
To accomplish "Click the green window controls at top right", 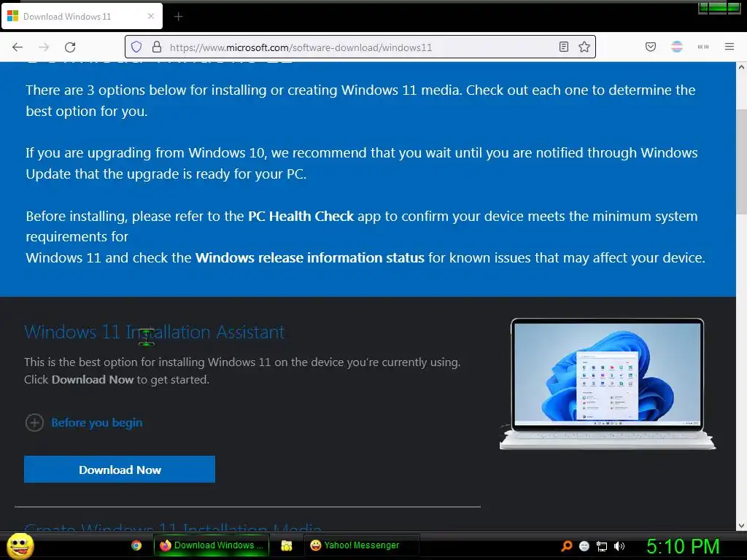I will tap(719, 7).
